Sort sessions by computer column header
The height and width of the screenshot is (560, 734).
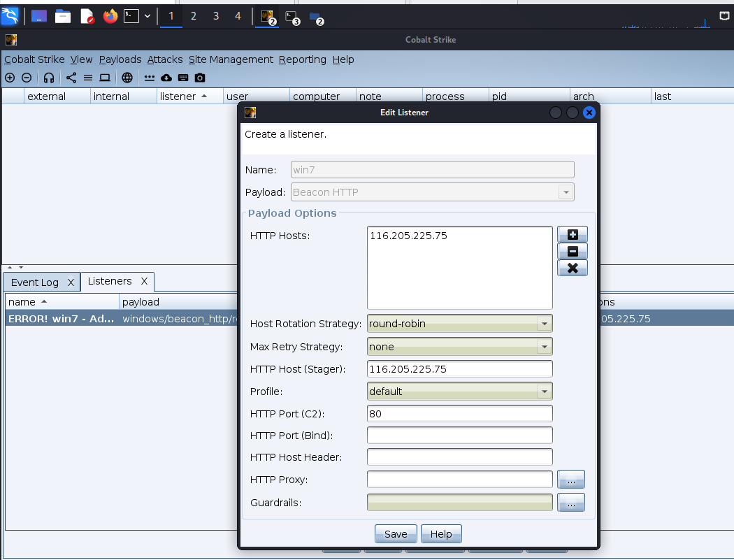click(323, 96)
